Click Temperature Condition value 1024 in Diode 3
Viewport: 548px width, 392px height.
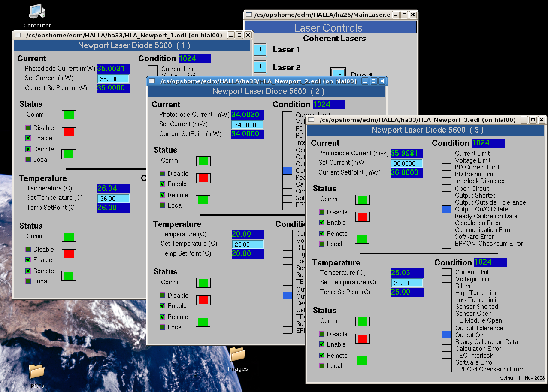click(x=490, y=262)
